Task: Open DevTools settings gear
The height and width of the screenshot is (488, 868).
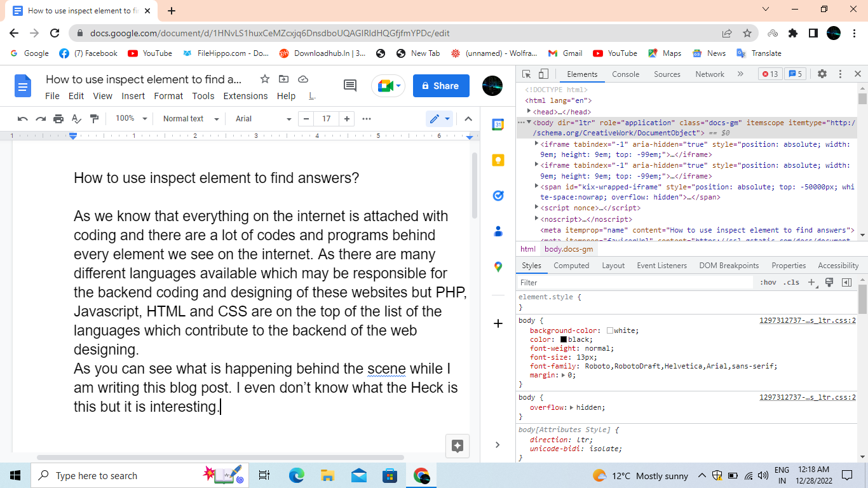Action: (822, 74)
